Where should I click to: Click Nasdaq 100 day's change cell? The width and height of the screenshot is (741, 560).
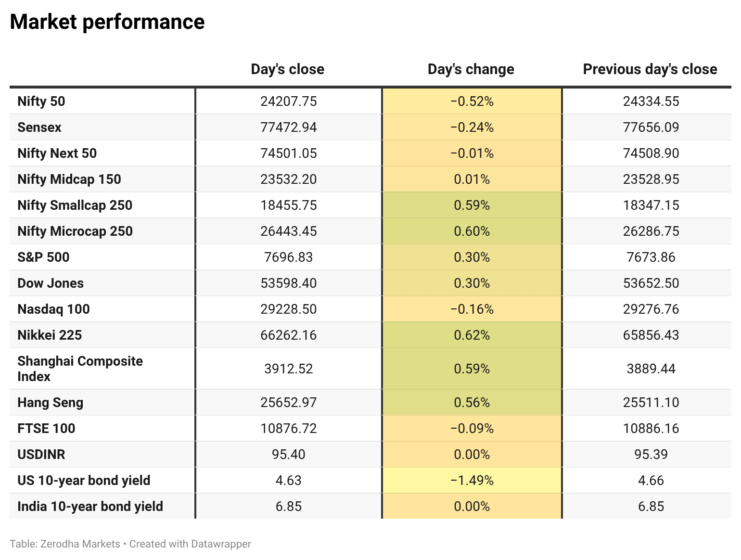click(x=472, y=309)
